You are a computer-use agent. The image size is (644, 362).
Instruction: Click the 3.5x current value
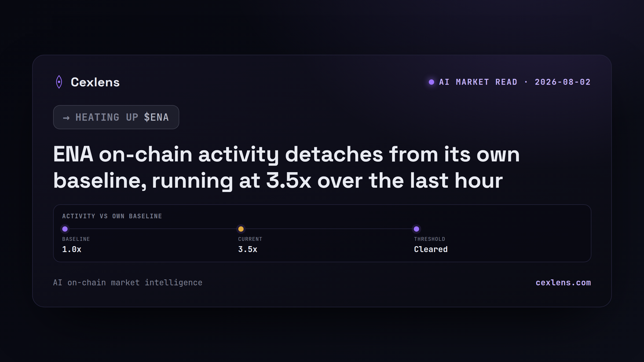pos(248,249)
